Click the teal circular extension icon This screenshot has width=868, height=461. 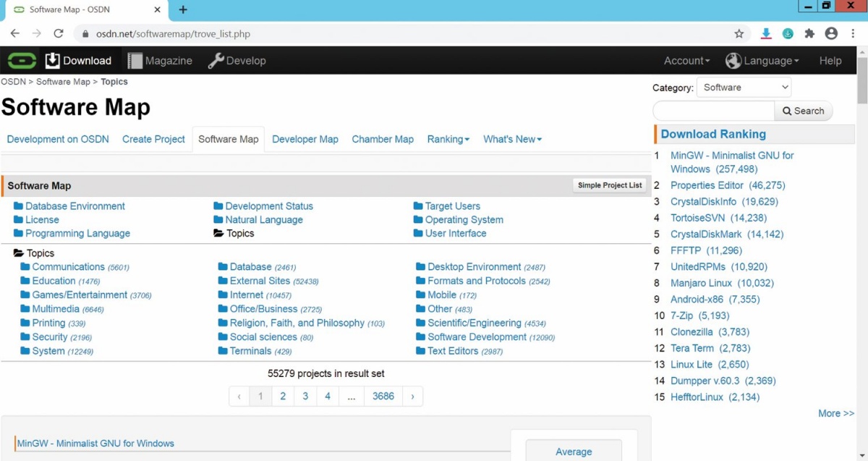pos(788,33)
